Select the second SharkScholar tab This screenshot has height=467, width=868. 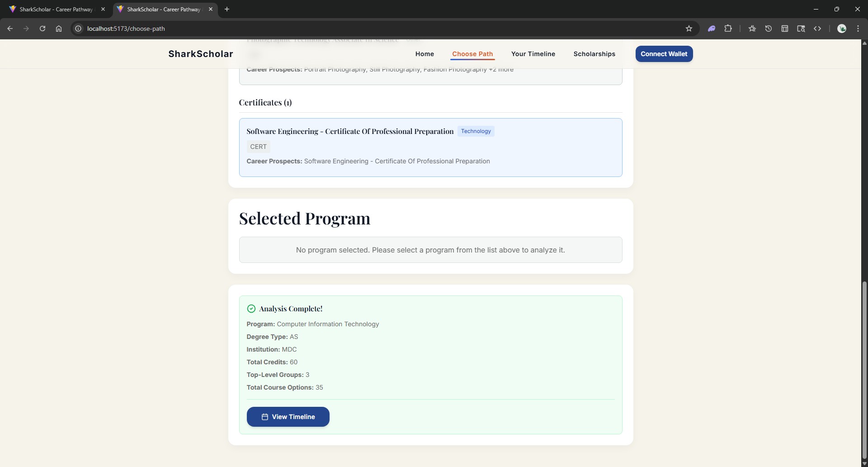164,9
